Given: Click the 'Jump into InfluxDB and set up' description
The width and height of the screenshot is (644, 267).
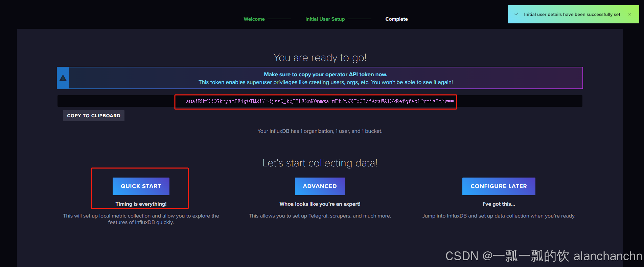Looking at the screenshot, I should click(499, 216).
